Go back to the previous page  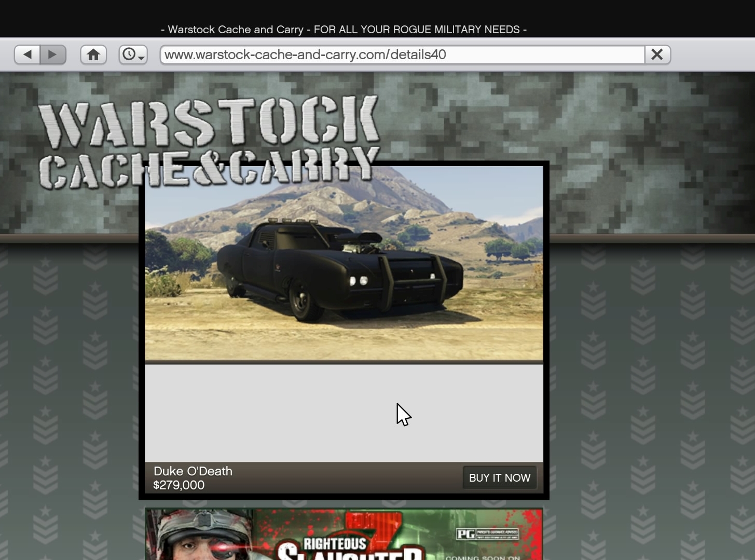(28, 54)
